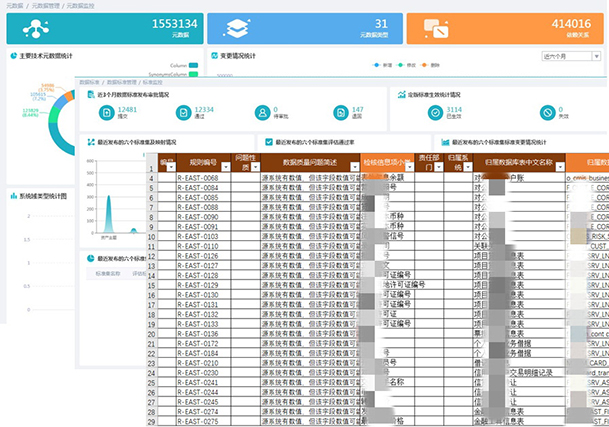609x427 pixels.
Task: Click the Column legend color swatch
Action: click(x=193, y=67)
